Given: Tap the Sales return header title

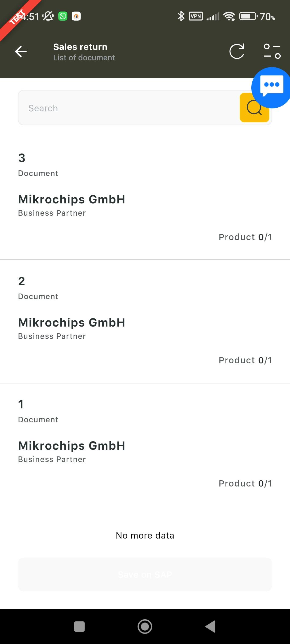Looking at the screenshot, I should pos(80,47).
